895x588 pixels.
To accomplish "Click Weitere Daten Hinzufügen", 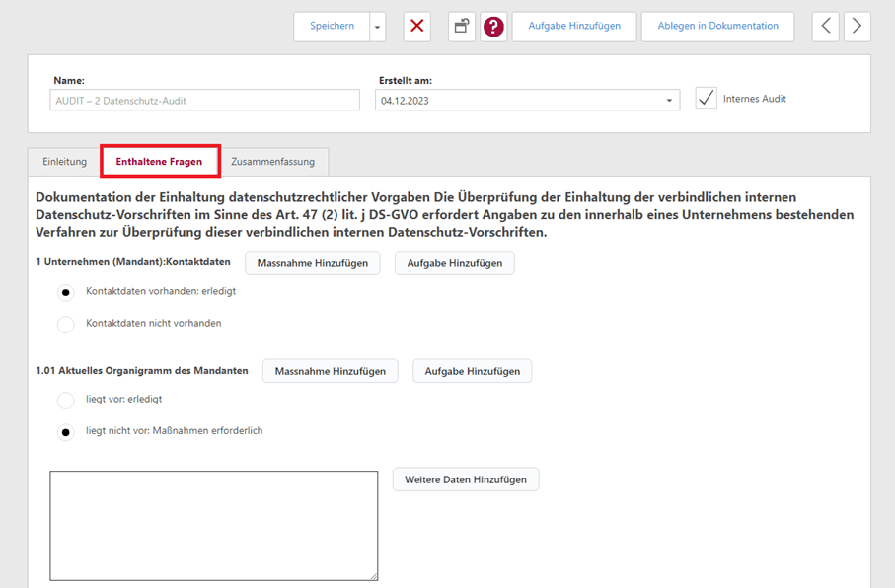I will [x=465, y=478].
